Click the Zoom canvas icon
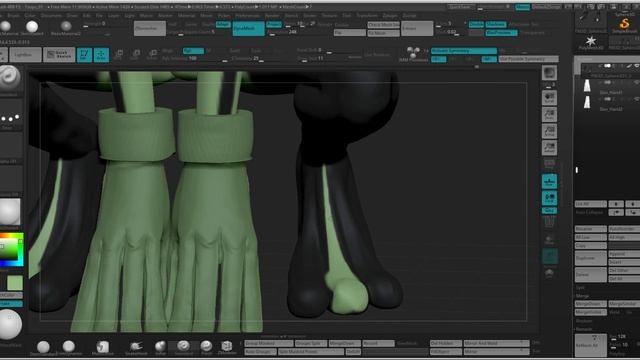 pyautogui.click(x=549, y=114)
